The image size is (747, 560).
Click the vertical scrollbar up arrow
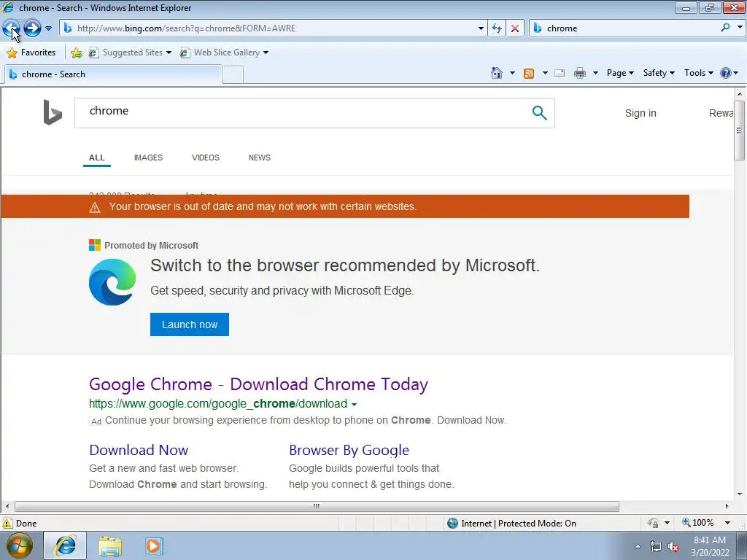pos(740,94)
